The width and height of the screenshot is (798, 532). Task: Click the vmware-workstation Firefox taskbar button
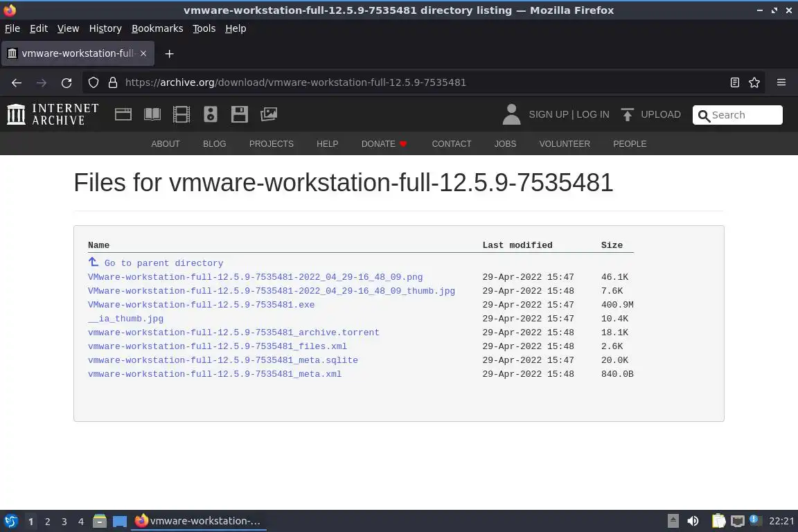click(x=199, y=521)
